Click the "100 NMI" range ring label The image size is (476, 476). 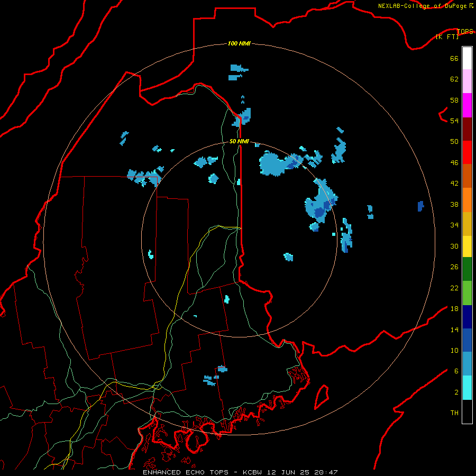tap(239, 44)
